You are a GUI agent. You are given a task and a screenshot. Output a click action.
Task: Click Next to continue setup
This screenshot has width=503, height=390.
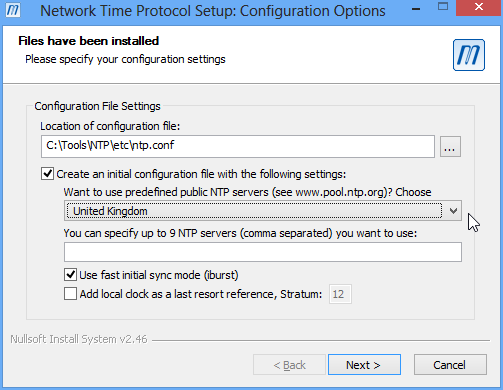click(x=364, y=365)
